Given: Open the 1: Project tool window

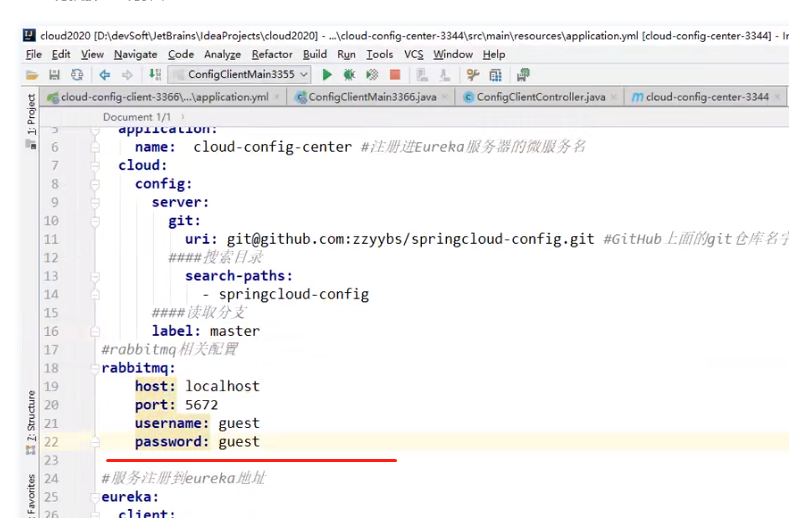Looking at the screenshot, I should [x=31, y=114].
